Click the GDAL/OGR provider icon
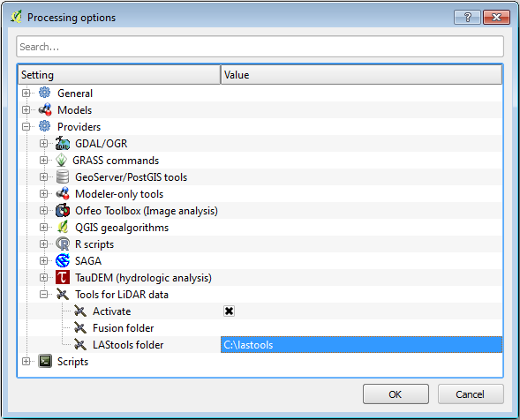Viewport: 520px width, 420px height. 63,143
